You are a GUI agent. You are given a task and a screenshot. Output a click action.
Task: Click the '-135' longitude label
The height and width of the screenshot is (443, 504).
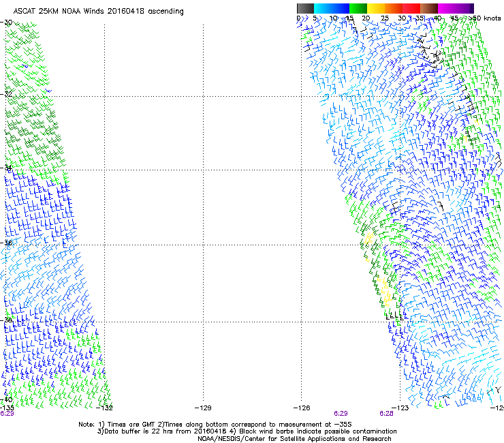coord(7,408)
